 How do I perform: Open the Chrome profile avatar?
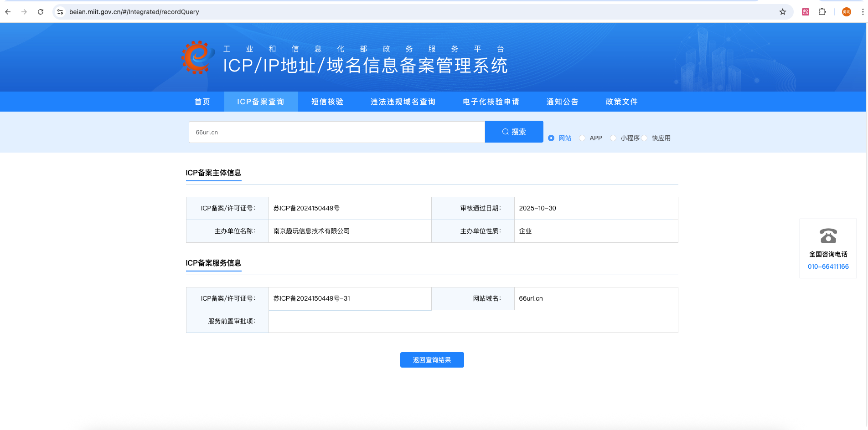click(847, 12)
